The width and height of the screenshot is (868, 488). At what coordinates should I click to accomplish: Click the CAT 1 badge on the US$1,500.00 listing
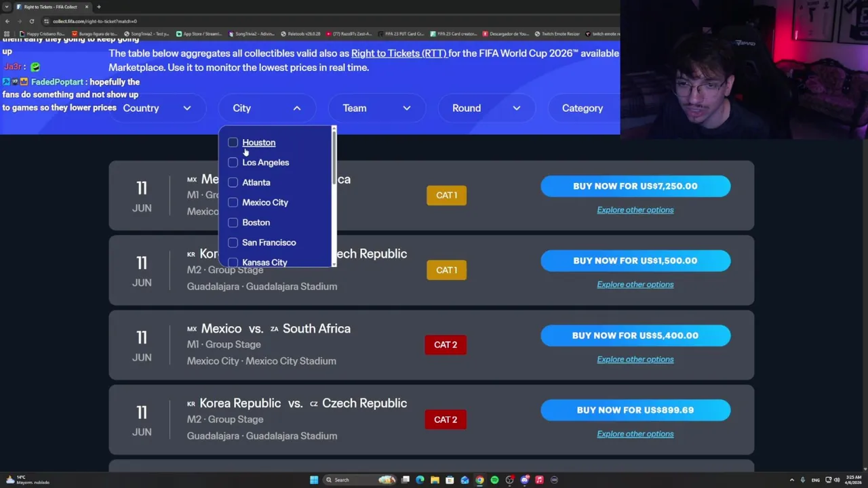(446, 270)
